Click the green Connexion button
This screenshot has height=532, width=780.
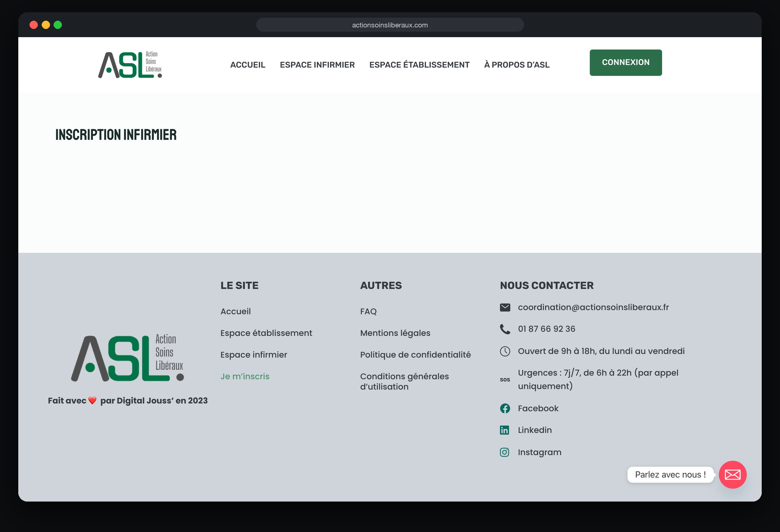coord(626,62)
